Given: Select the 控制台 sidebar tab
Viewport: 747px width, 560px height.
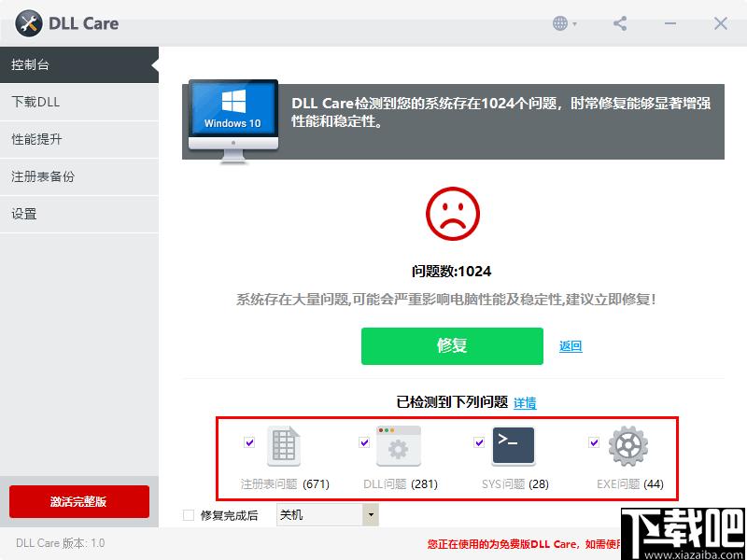Looking at the screenshot, I should pyautogui.click(x=79, y=65).
